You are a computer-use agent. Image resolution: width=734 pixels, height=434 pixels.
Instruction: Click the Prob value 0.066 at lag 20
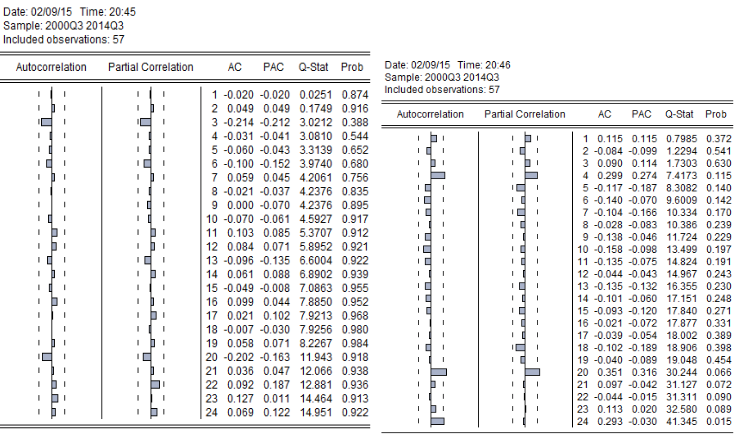pyautogui.click(x=719, y=373)
